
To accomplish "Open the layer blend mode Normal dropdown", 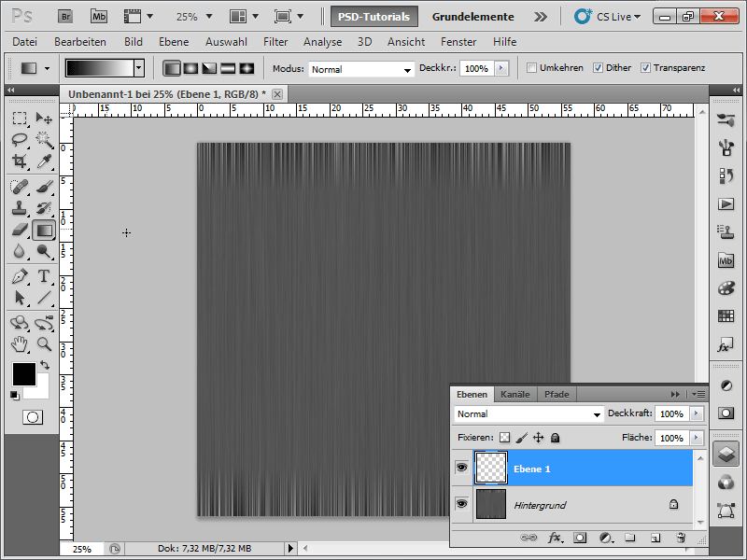I will 529,414.
